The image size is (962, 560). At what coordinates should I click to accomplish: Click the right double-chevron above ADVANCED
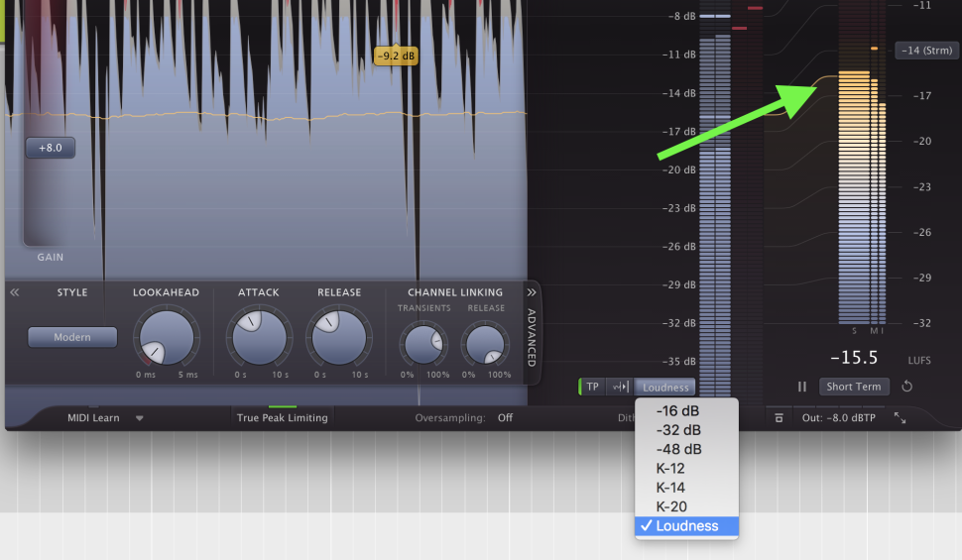pyautogui.click(x=532, y=292)
